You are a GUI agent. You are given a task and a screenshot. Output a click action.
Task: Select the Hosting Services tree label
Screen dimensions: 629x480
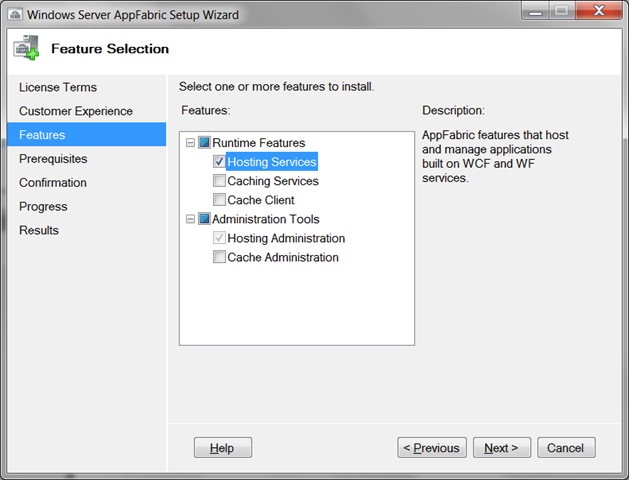pos(272,162)
